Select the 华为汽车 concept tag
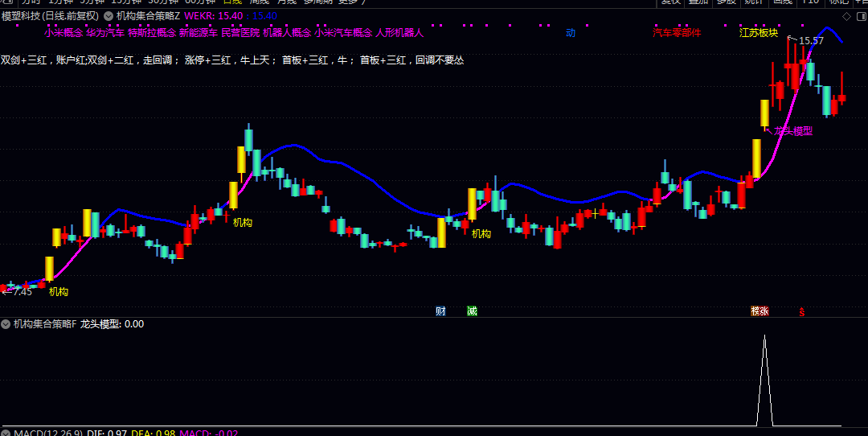Image resolution: width=868 pixels, height=436 pixels. 105,33
